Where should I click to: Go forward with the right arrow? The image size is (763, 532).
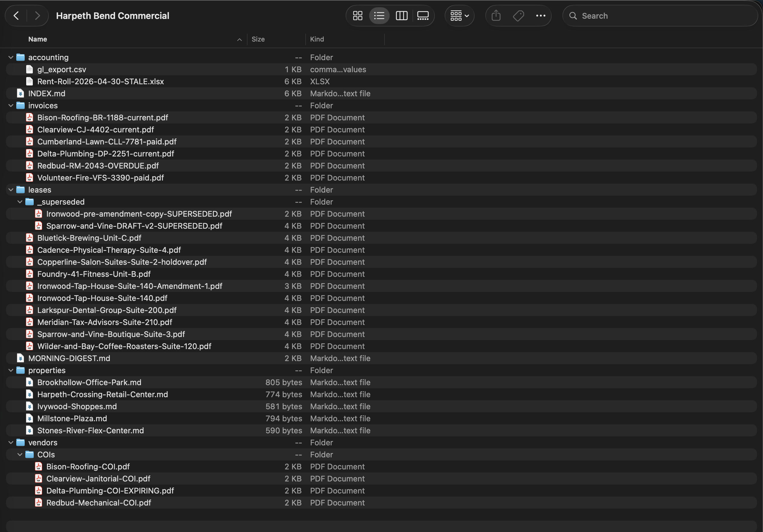coord(37,16)
